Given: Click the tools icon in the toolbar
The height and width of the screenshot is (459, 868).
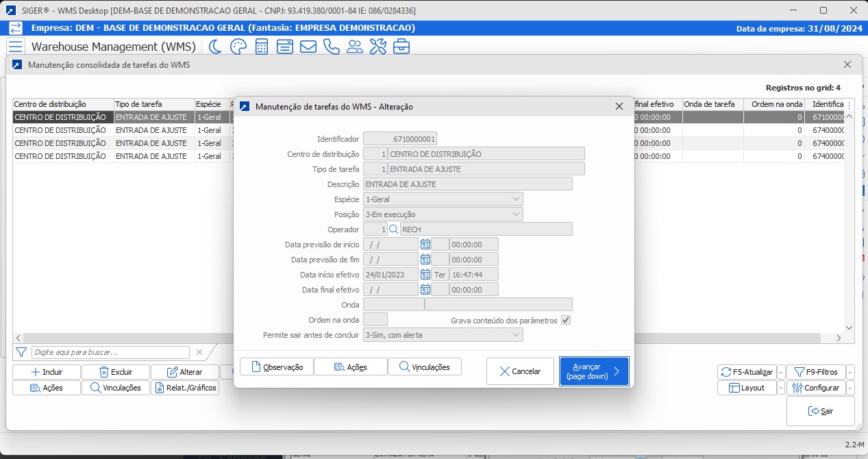Looking at the screenshot, I should coord(377,47).
